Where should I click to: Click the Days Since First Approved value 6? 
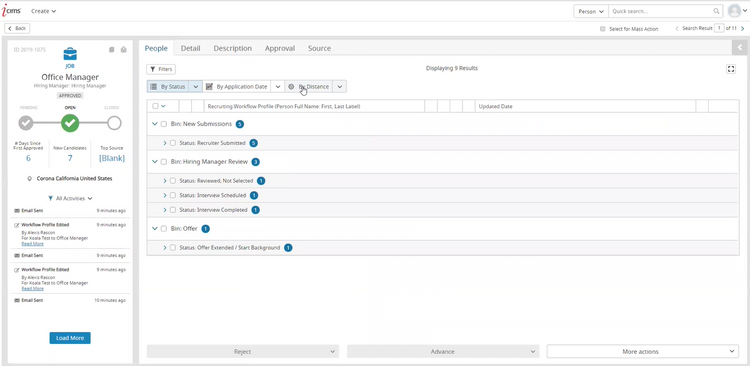pyautogui.click(x=28, y=158)
